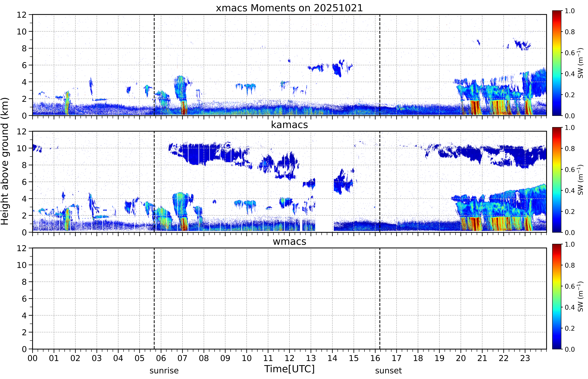The image size is (588, 379).
Task: Click the '0.0' value on wmacs colorbar
Action: click(x=570, y=349)
